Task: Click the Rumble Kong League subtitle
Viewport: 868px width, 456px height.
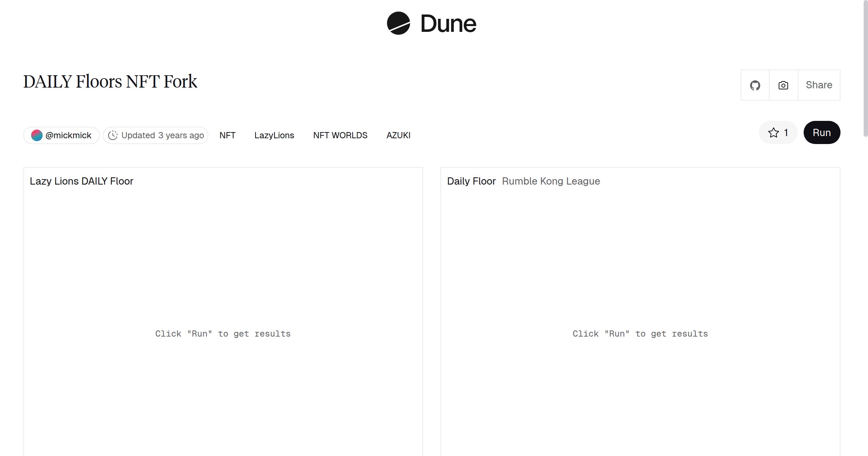Action: [x=550, y=181]
